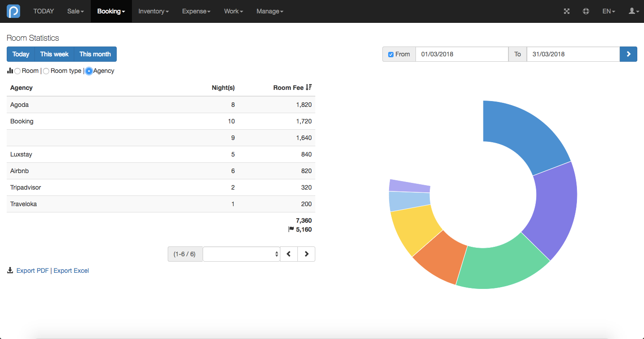644x339 pixels.
Task: Click the This week button
Action: coord(54,54)
